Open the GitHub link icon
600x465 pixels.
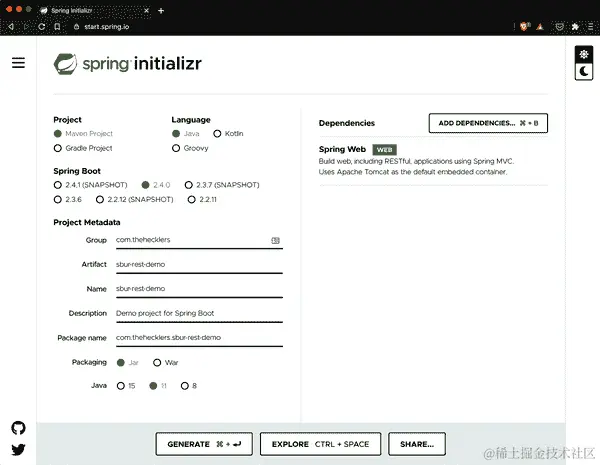18,428
